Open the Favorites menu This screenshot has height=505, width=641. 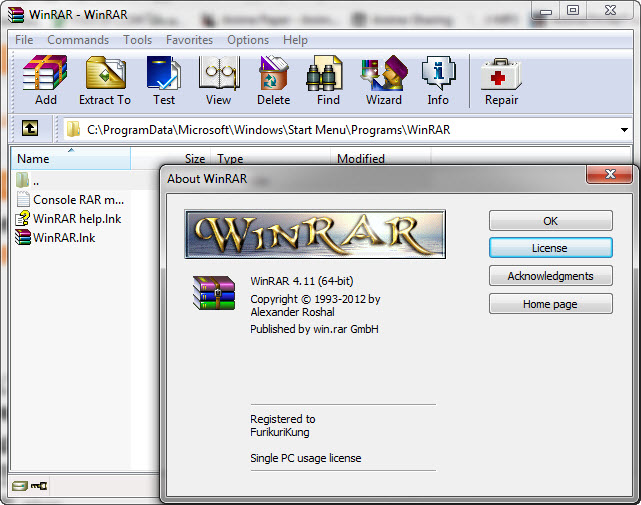[x=189, y=40]
